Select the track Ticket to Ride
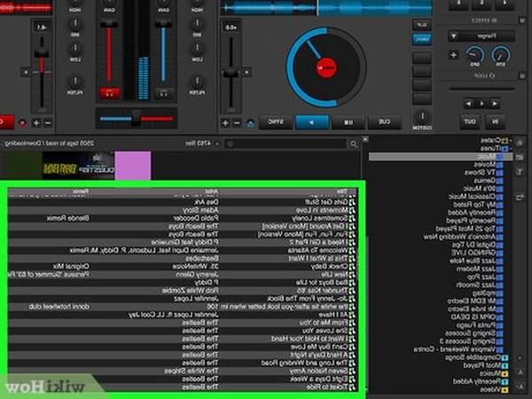This screenshot has width=532, height=399. coord(182,387)
